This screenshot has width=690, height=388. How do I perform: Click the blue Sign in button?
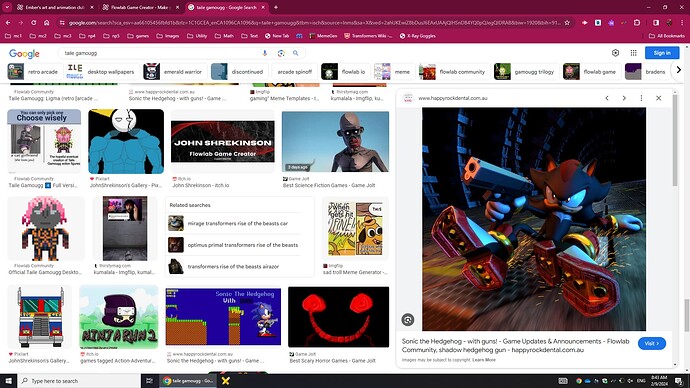click(662, 53)
